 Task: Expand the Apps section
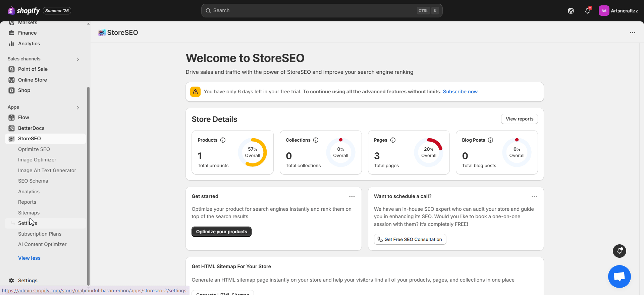[78, 108]
